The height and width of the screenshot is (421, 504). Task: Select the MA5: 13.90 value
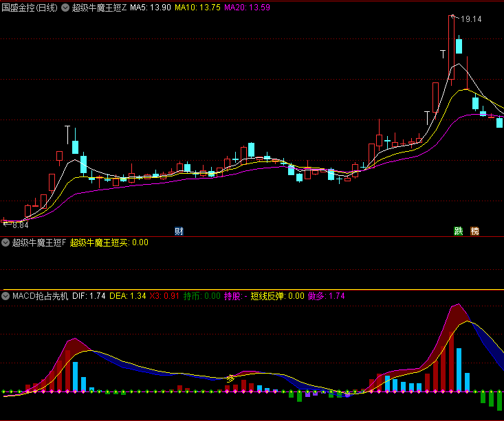tap(151, 8)
